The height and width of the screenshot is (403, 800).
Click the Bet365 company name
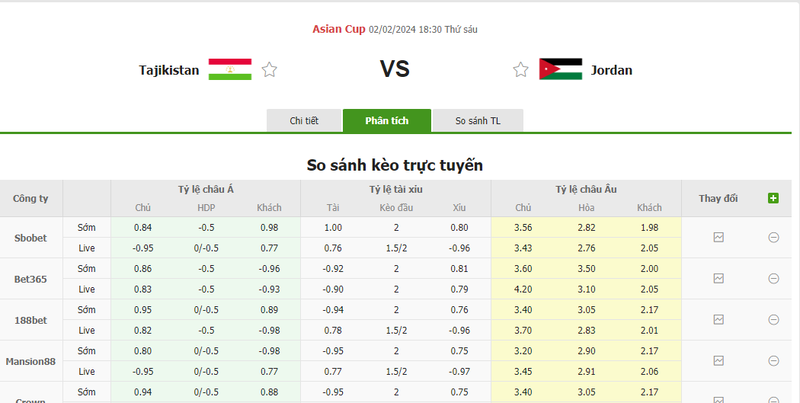pos(31,279)
